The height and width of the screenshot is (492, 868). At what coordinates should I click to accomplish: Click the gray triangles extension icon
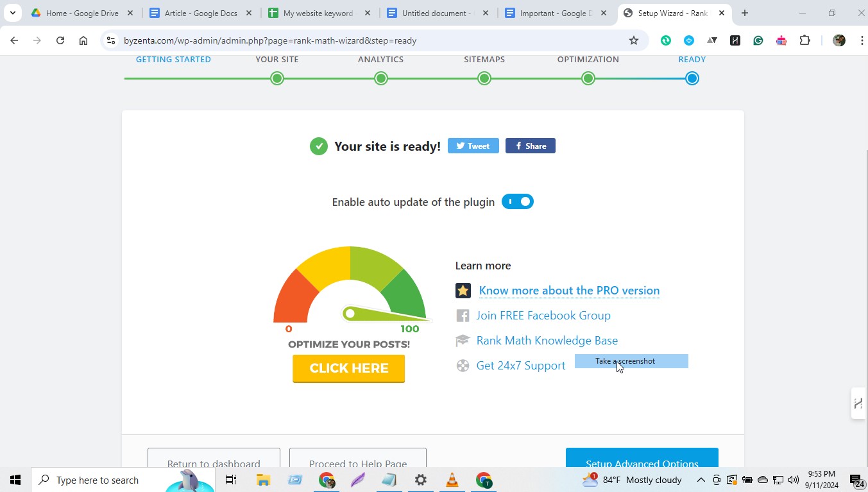pyautogui.click(x=712, y=40)
